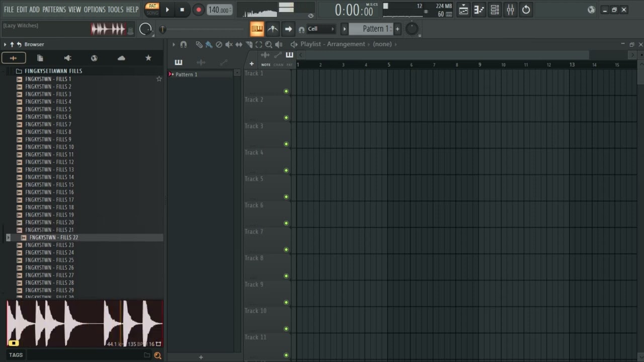Switch transport to PAT mode
This screenshot has height=362, width=644.
tap(152, 6)
